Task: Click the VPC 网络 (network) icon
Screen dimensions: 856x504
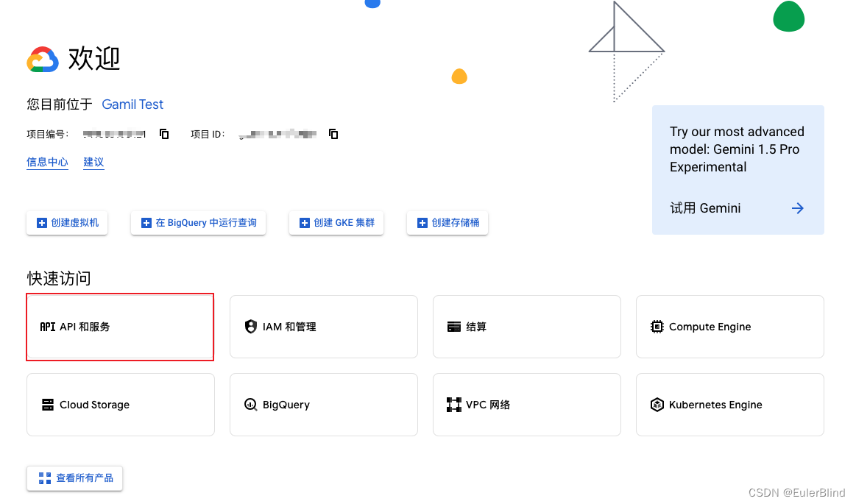Action: (x=453, y=405)
